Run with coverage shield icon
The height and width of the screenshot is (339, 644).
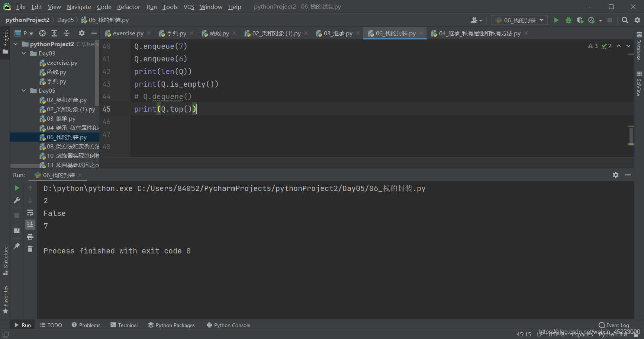pyautogui.click(x=580, y=20)
